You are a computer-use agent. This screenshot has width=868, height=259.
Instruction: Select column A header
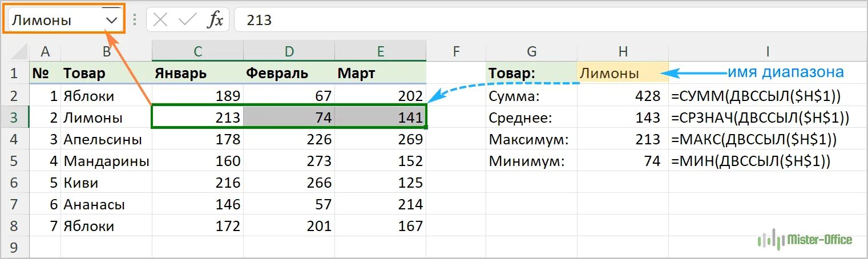[45, 51]
